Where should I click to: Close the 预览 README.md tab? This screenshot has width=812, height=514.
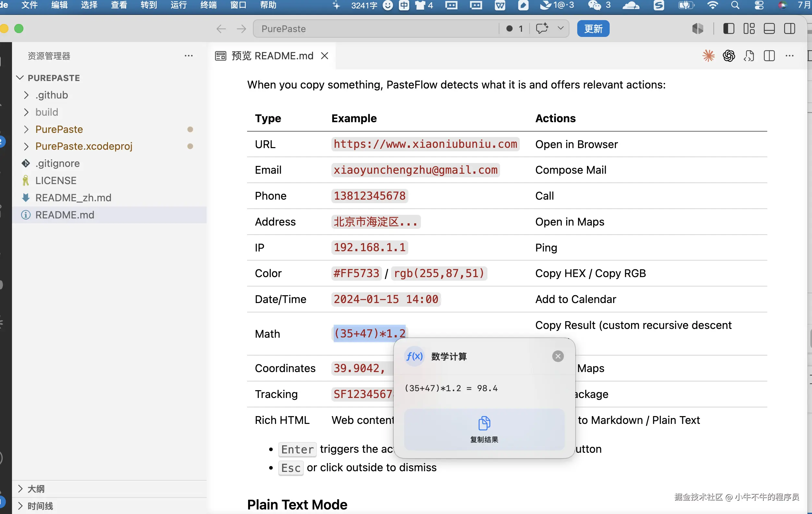click(x=324, y=56)
